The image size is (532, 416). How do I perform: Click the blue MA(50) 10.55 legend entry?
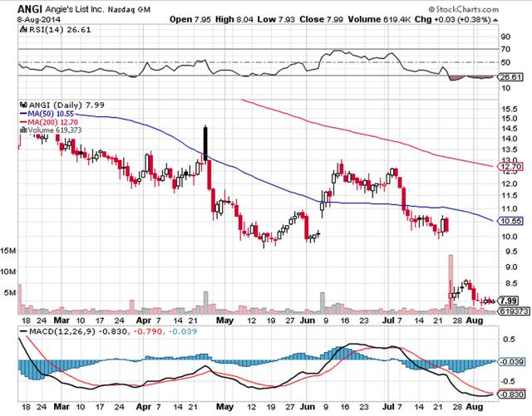click(47, 114)
